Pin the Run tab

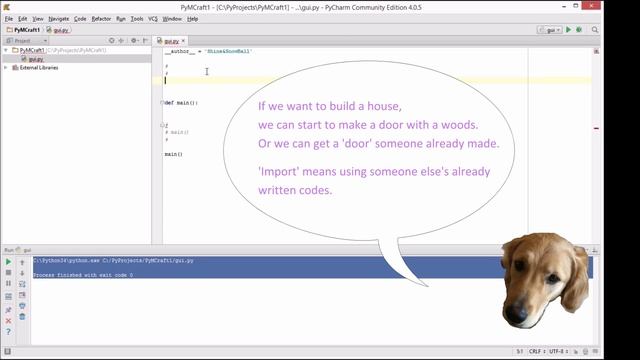tap(8, 310)
